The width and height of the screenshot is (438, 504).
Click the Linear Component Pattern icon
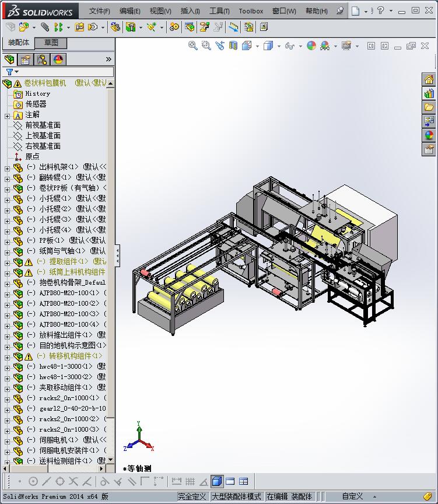click(58, 27)
